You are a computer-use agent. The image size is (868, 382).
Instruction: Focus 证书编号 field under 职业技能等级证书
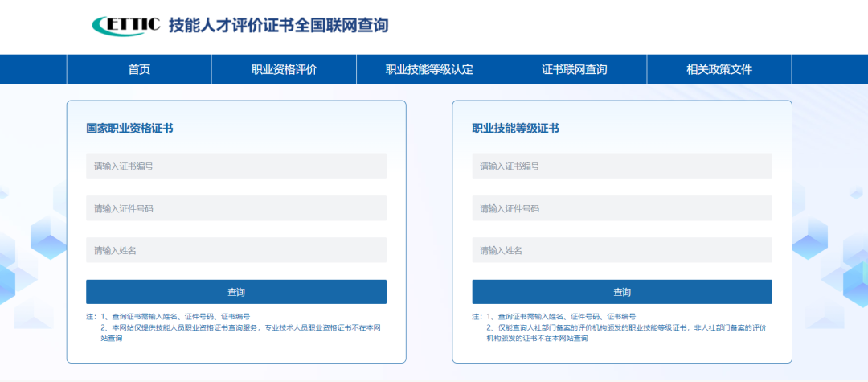(622, 166)
